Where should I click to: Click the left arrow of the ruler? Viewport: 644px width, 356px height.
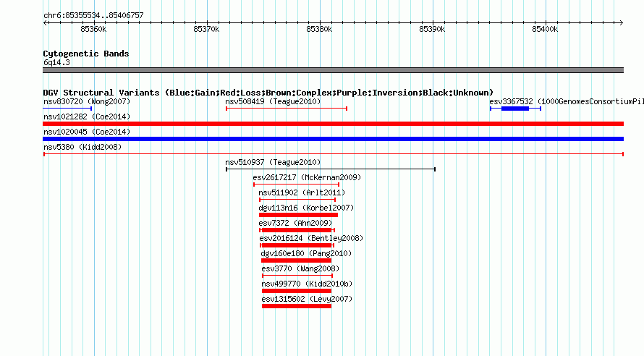click(45, 22)
